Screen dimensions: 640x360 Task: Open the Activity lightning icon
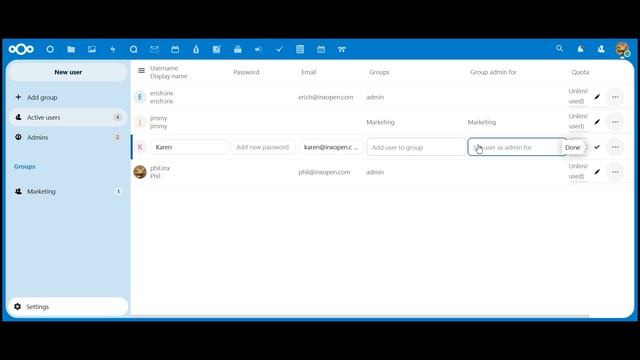click(113, 49)
